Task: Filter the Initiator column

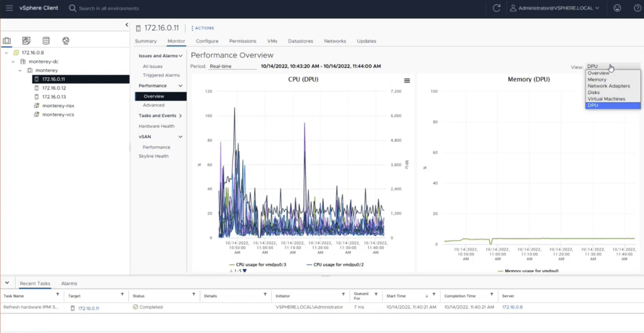Action: pyautogui.click(x=343, y=295)
